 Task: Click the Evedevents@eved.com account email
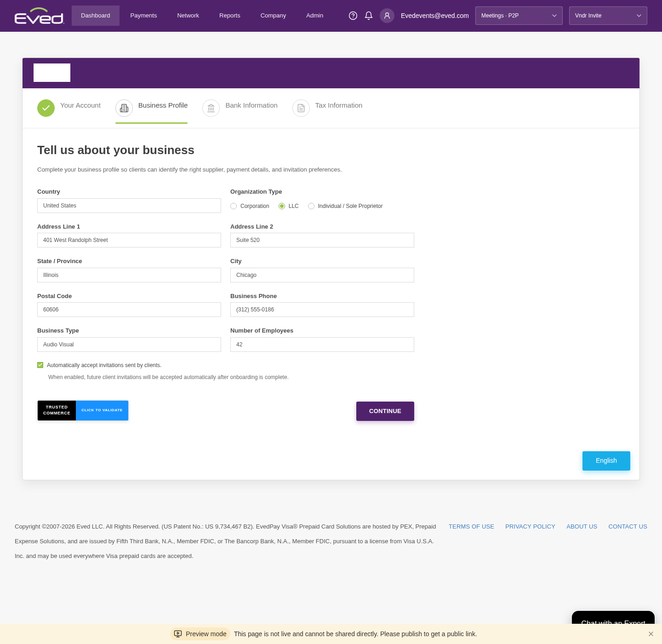[x=435, y=16]
